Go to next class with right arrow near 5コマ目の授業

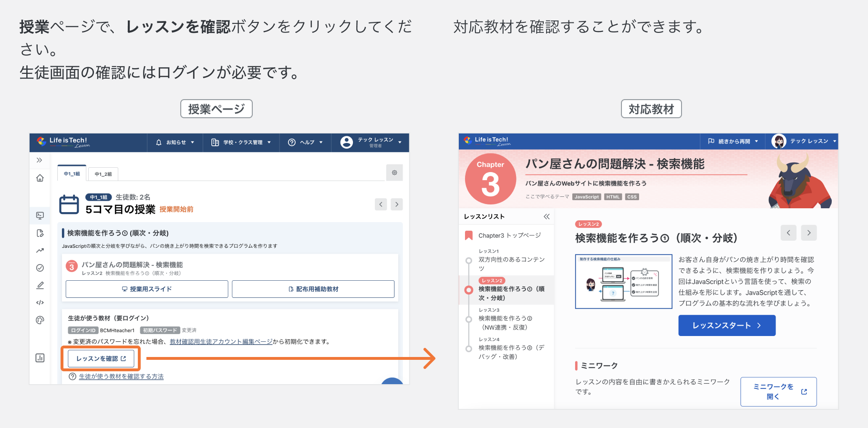pos(397,204)
